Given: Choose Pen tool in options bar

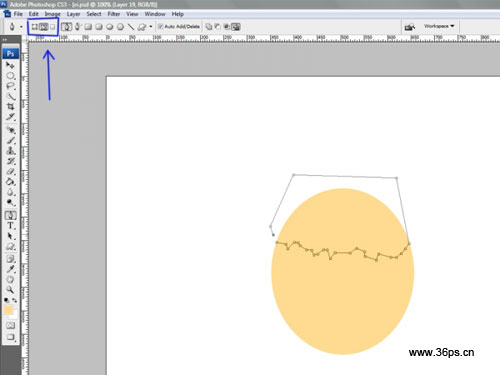Looking at the screenshot, I should (x=66, y=27).
